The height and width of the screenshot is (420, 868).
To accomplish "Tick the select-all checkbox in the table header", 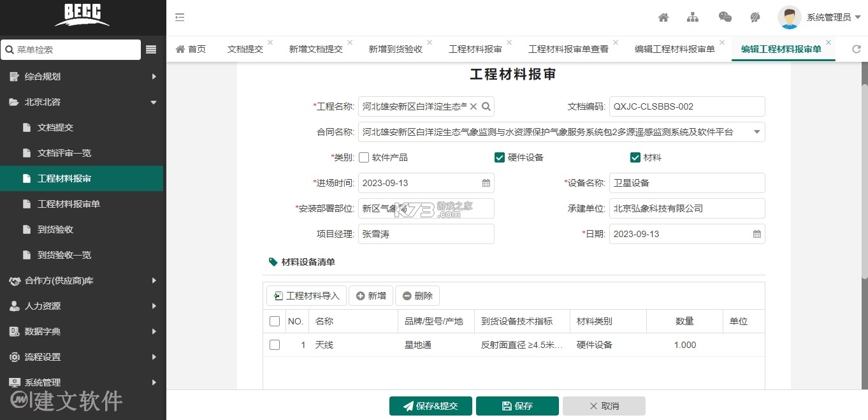I will click(x=275, y=321).
